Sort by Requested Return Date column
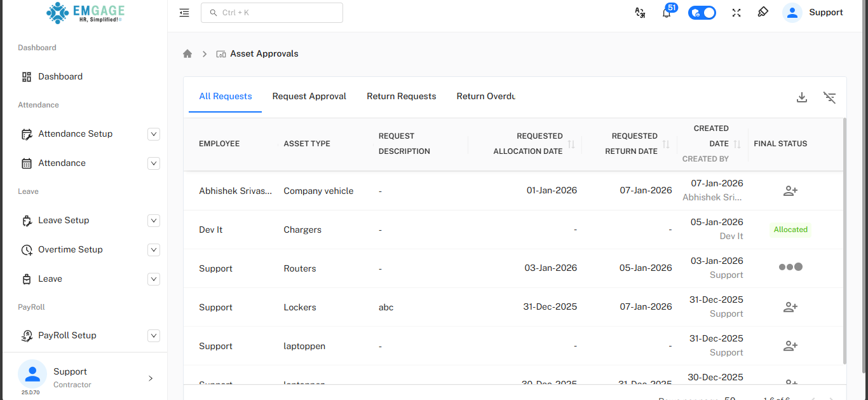This screenshot has width=868, height=400. [x=666, y=144]
